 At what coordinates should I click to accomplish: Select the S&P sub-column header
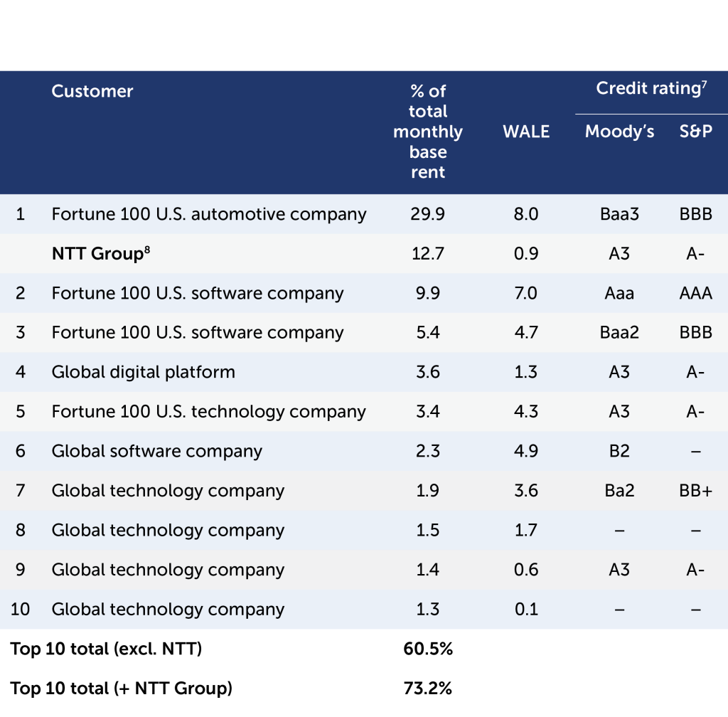coord(695,132)
